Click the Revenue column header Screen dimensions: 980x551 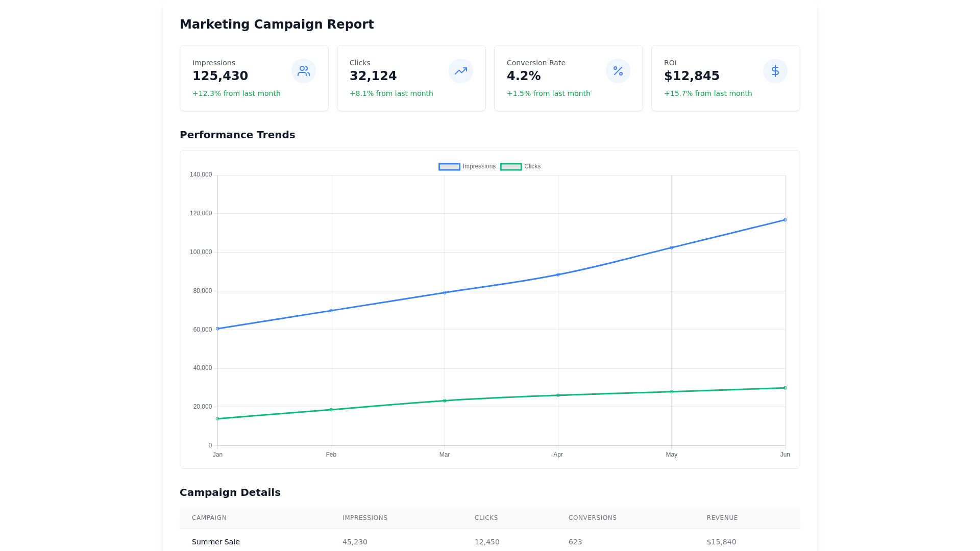(722, 518)
